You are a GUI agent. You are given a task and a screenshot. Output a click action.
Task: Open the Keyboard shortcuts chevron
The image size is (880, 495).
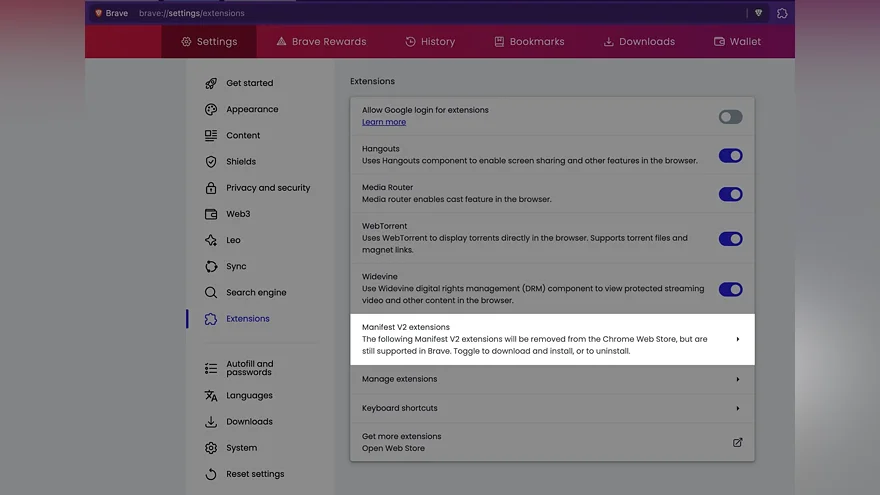[738, 408]
